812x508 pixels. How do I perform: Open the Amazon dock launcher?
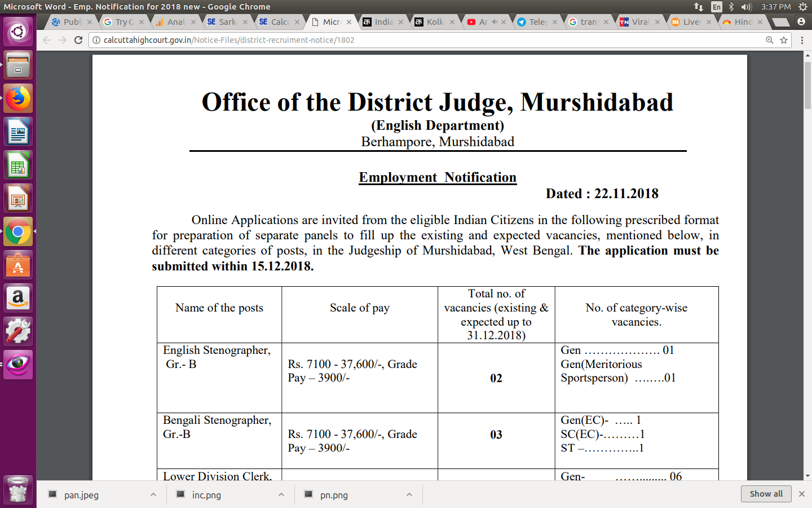[18, 298]
